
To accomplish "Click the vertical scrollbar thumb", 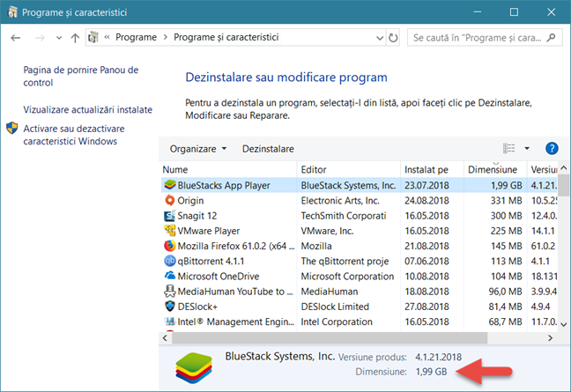I will pyautogui.click(x=564, y=185).
